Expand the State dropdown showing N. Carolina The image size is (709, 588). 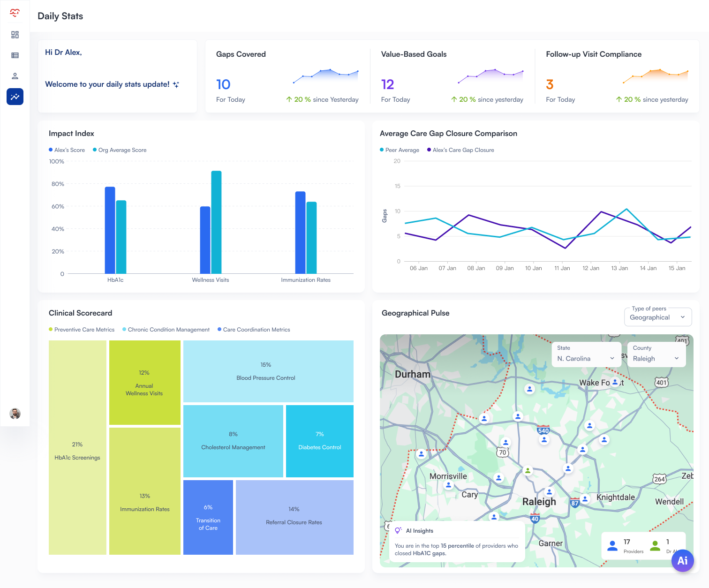click(586, 357)
